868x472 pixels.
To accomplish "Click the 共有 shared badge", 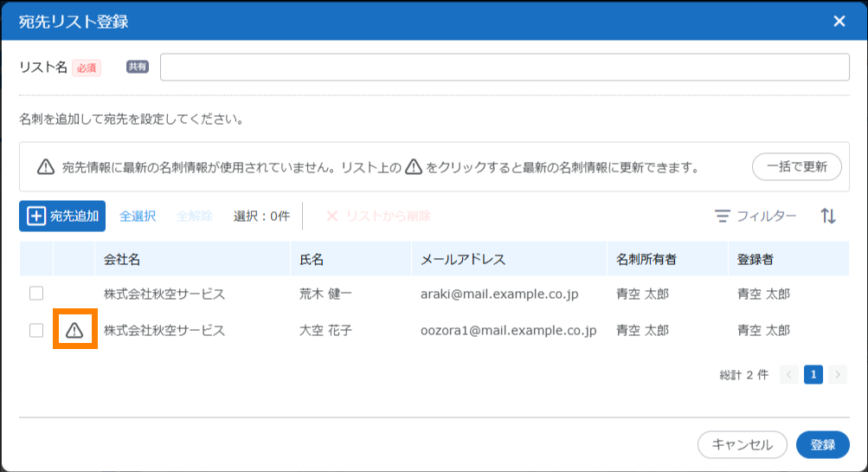I will pyautogui.click(x=138, y=67).
